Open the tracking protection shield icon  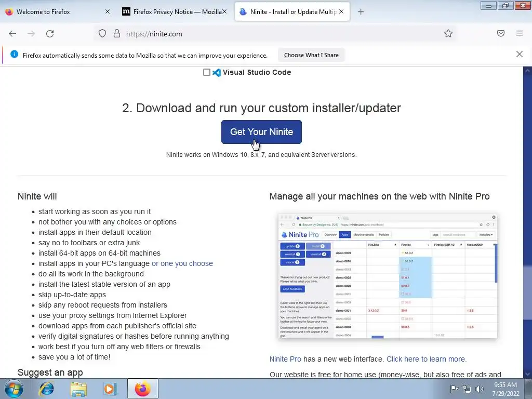tap(102, 34)
